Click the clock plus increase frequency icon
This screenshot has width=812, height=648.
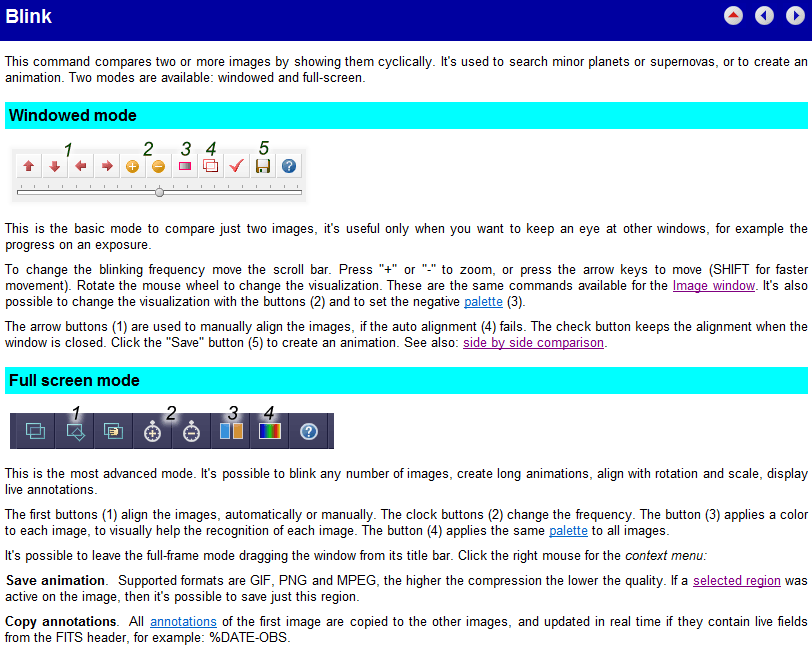[x=152, y=431]
